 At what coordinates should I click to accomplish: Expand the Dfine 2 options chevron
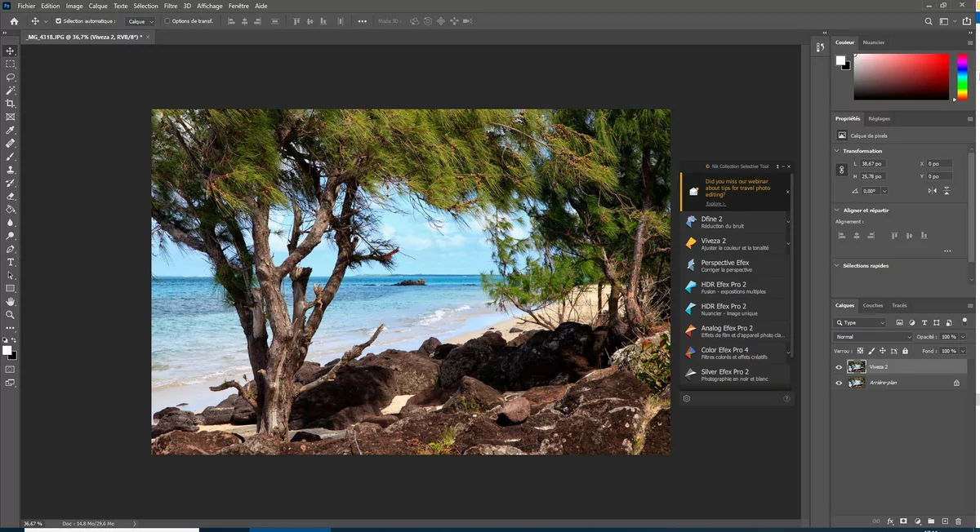pos(788,222)
